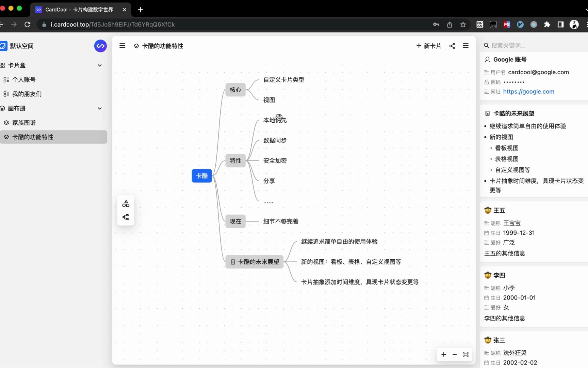Click the forward navigation arrow
Screen dimensions: 588x368
click(x=14, y=25)
